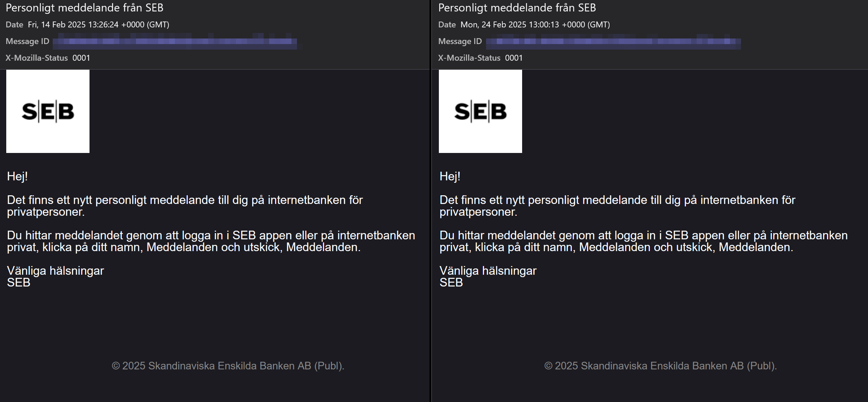This screenshot has width=868, height=402.
Task: Click the blurred Message ID in the 14 Feb email
Action: pos(175,41)
